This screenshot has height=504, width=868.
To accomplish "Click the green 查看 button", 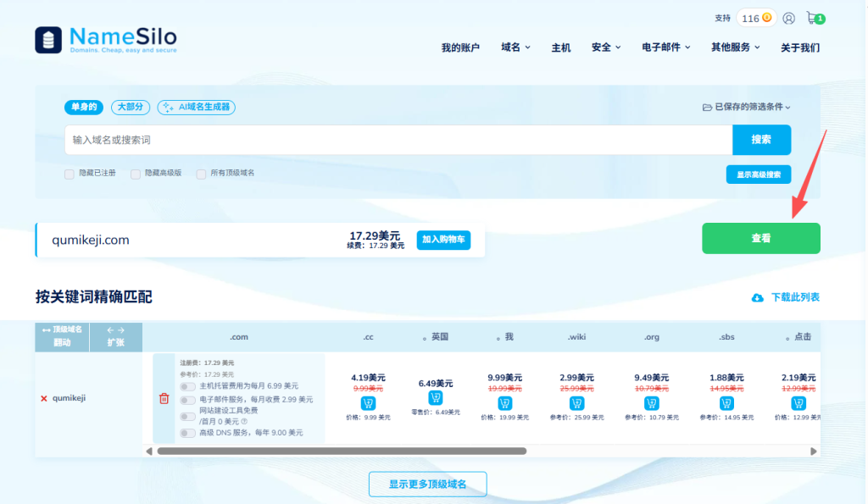I will point(760,238).
